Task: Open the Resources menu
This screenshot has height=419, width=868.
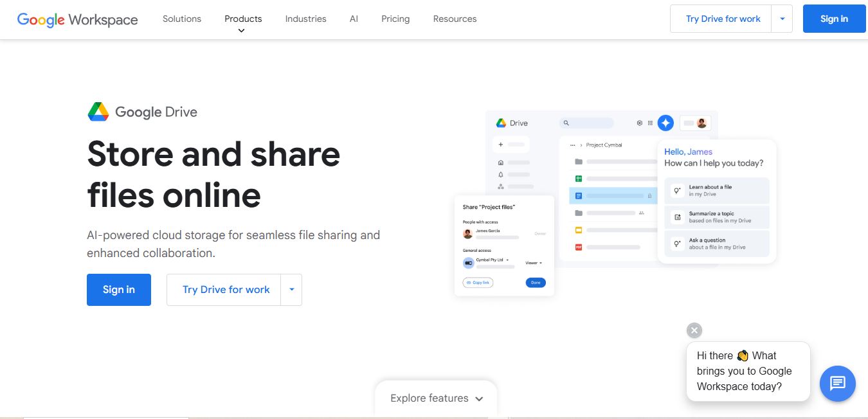Action: [455, 19]
